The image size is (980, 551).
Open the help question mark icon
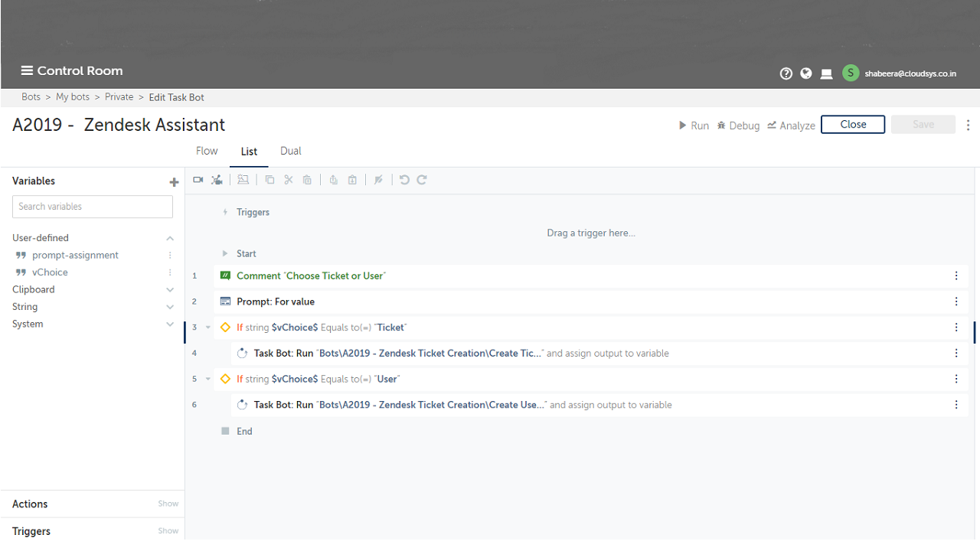pos(786,73)
